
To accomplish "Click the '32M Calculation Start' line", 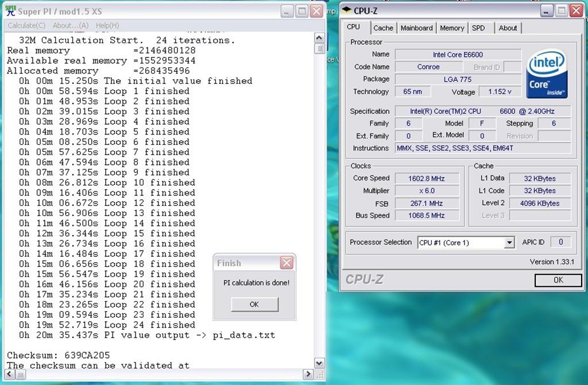I will coord(127,40).
